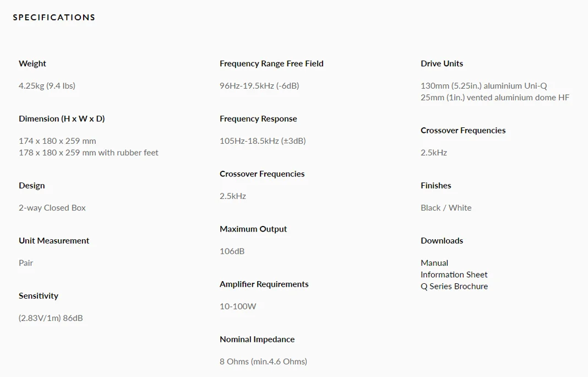
Task: Click the Black / White finishes value
Action: pos(446,208)
